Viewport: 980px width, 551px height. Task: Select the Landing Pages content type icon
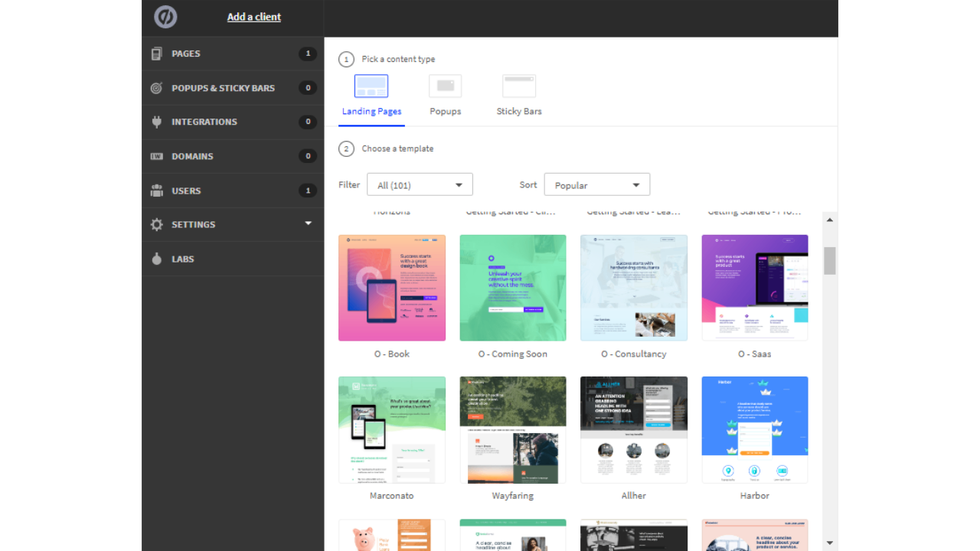371,86
